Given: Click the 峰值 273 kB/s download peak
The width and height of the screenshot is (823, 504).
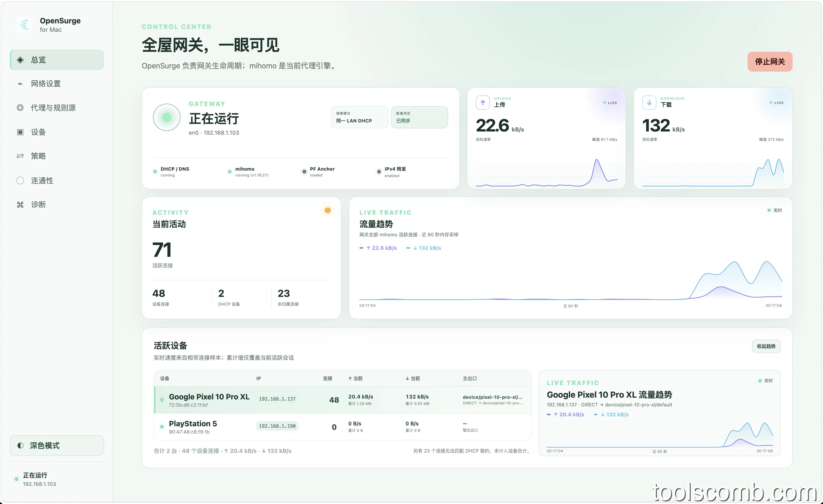Looking at the screenshot, I should [771, 139].
